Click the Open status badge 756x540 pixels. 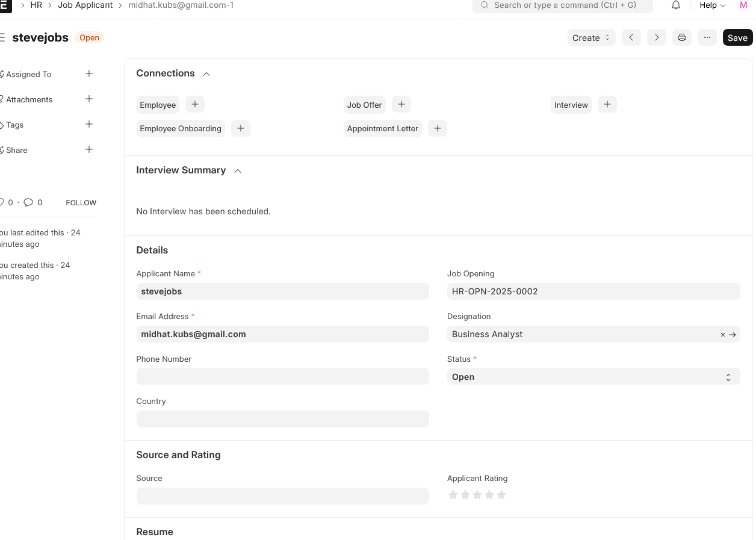pos(89,37)
